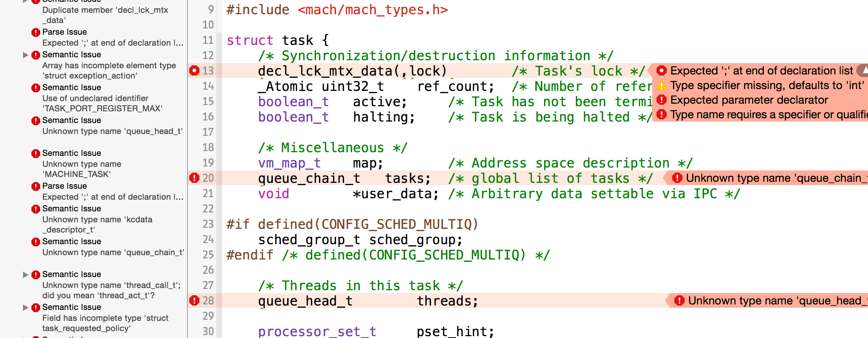This screenshot has width=868, height=338.
Task: Click line number 30 in the gutter
Action: tap(208, 331)
